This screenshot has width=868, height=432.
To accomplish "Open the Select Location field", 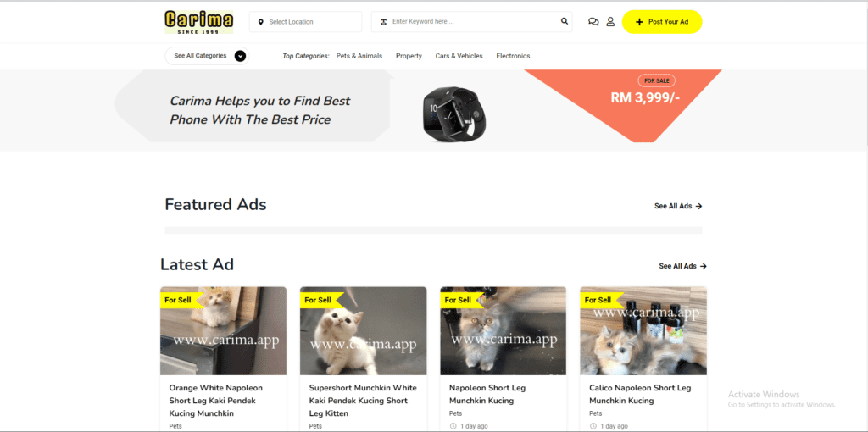I will 305,22.
